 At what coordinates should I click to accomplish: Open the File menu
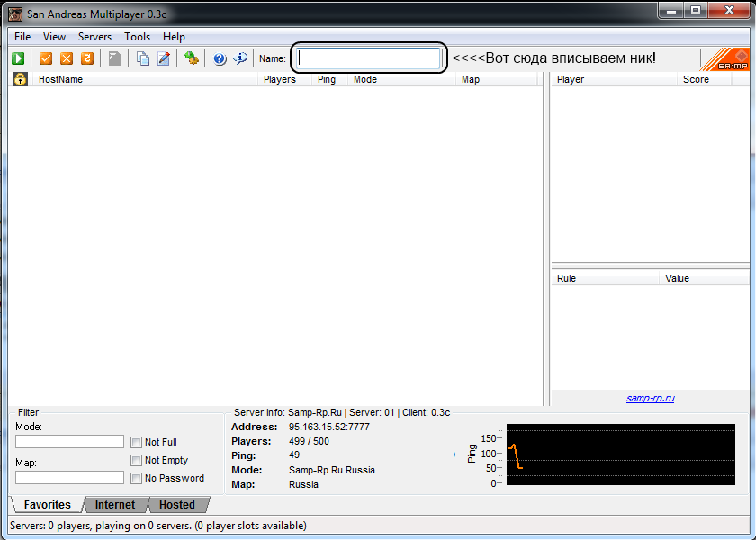pyautogui.click(x=22, y=37)
